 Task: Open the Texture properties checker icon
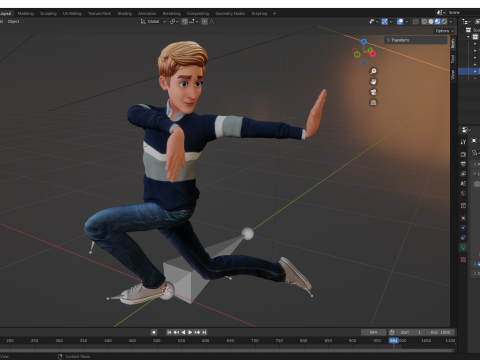[463, 259]
